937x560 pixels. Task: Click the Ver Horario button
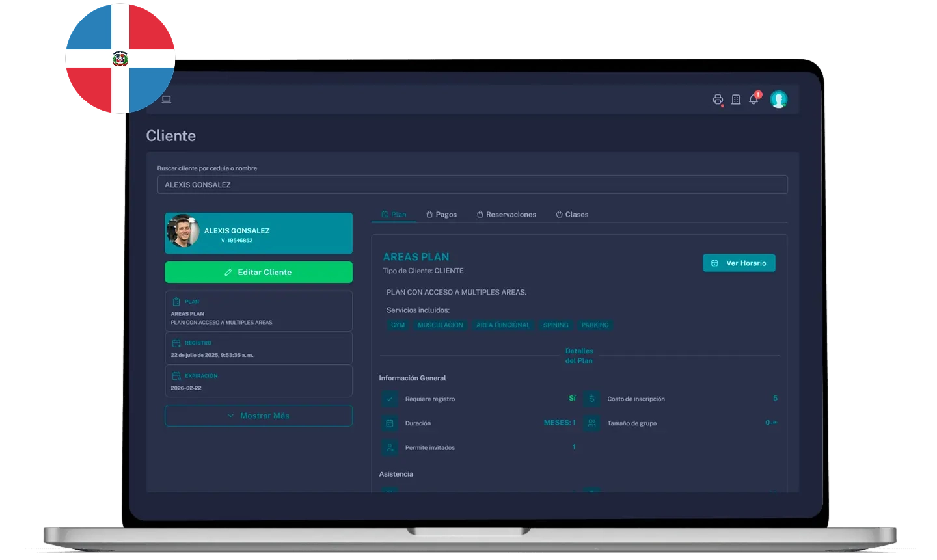tap(739, 263)
